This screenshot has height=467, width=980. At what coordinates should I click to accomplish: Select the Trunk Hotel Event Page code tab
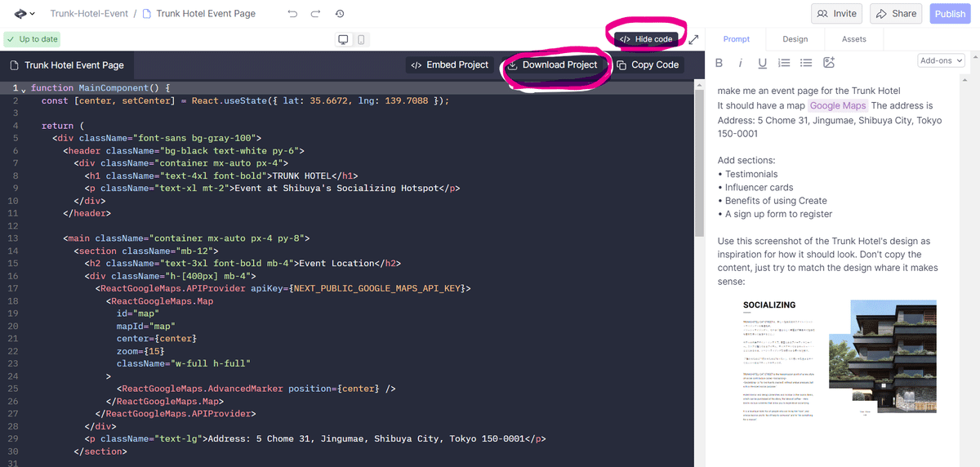67,65
